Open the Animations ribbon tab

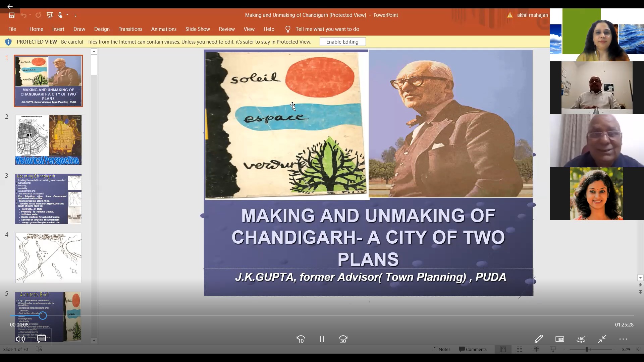pyautogui.click(x=164, y=29)
